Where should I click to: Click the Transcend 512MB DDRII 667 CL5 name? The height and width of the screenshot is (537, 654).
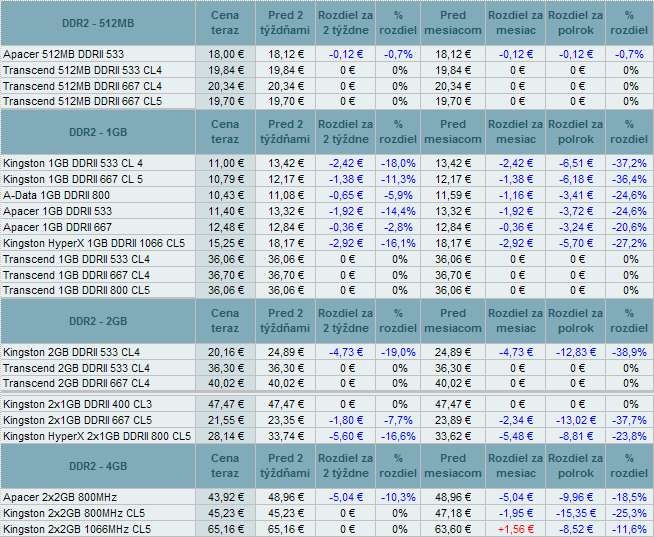[x=82, y=101]
